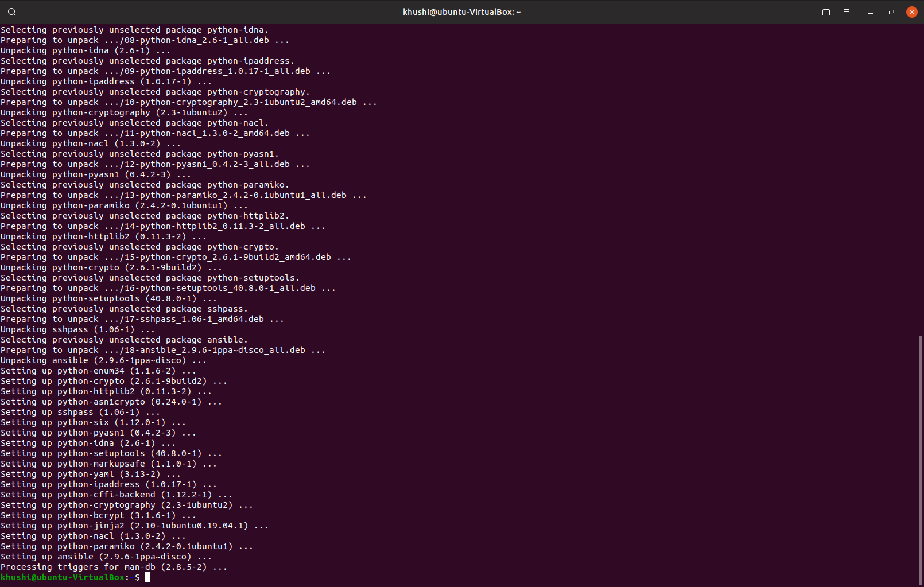Click the green khushi@ubuntu-VirtualBox prompt text
The image size is (924, 587).
[x=63, y=577]
